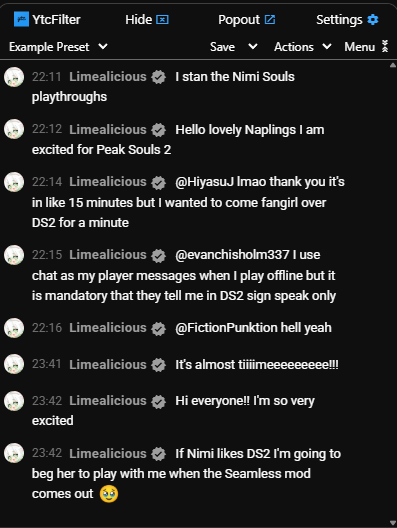Click the Hide panel icon

coord(162,20)
